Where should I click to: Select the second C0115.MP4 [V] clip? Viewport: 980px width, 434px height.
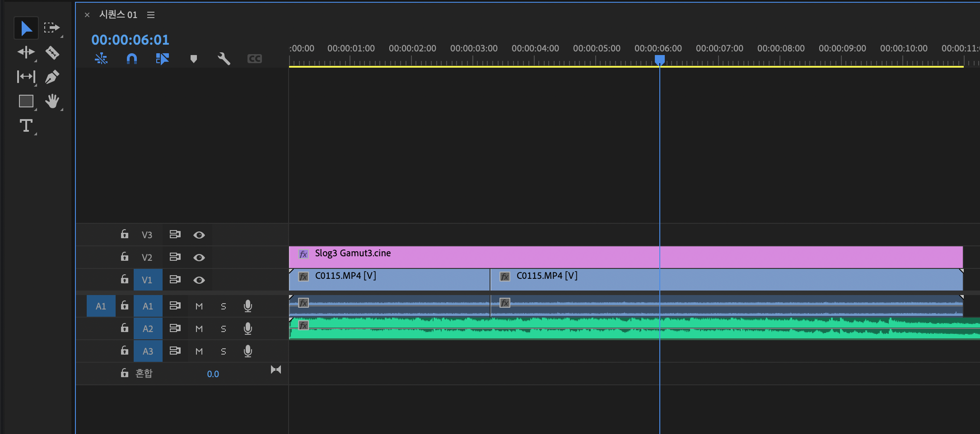[x=727, y=280]
